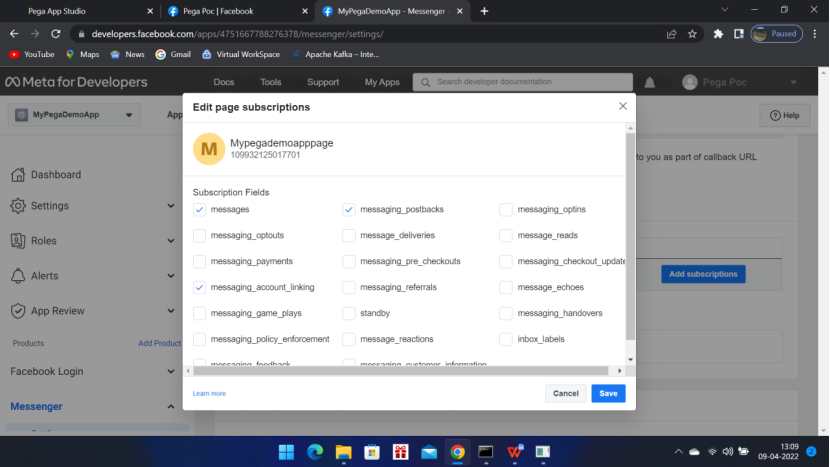Click the Roles badge icon
The width and height of the screenshot is (830, 467).
(18, 240)
